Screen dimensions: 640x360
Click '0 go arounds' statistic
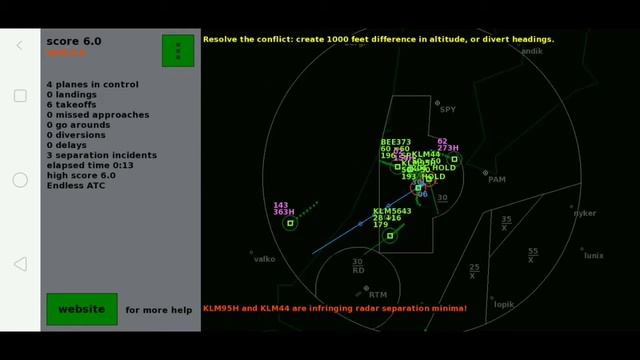click(78, 125)
